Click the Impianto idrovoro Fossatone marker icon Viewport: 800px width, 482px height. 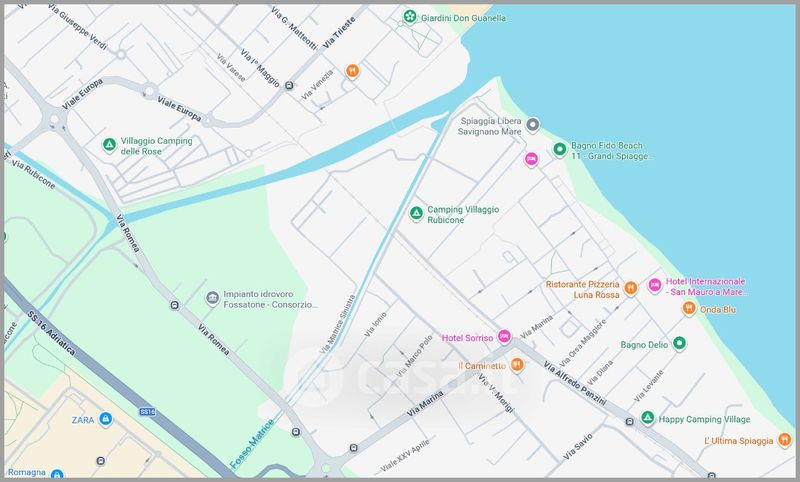(x=212, y=298)
